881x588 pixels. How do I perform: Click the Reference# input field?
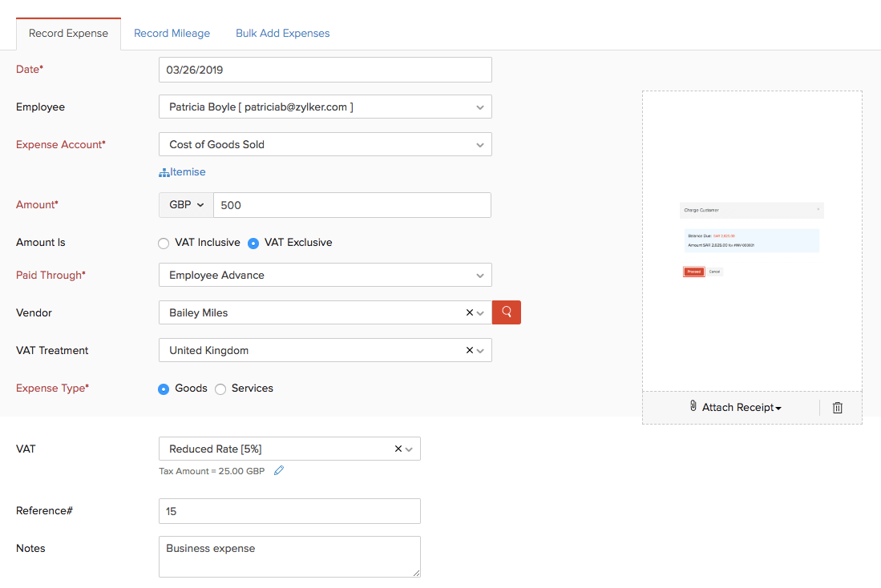[x=289, y=511]
